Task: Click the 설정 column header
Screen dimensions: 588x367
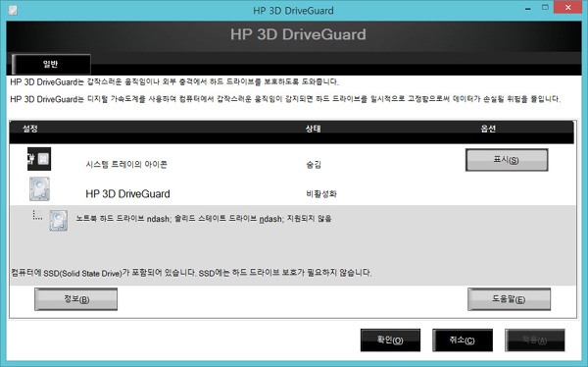Action: coord(30,129)
